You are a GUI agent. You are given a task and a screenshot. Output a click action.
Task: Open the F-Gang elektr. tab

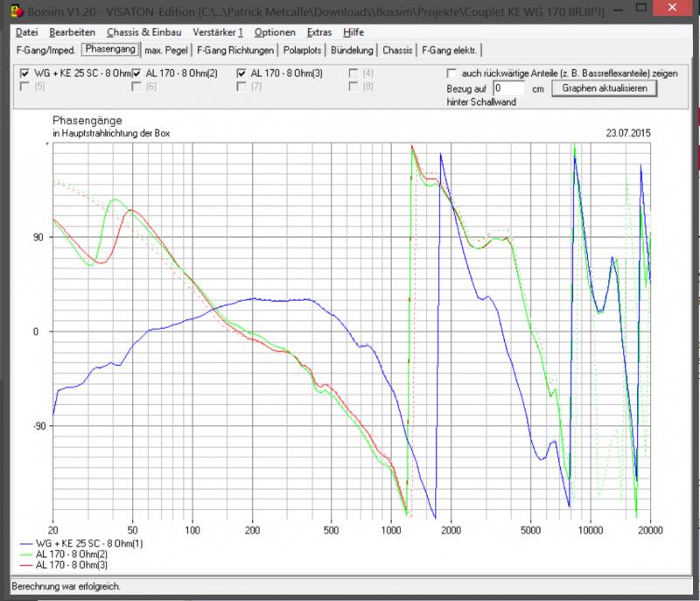click(451, 50)
